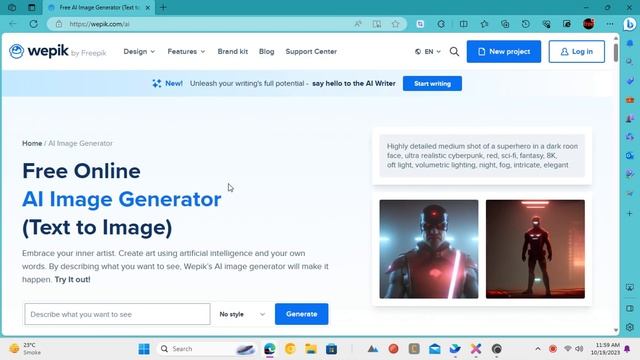Image resolution: width=640 pixels, height=360 pixels.
Task: Open new tab with plus button
Action: (163, 7)
